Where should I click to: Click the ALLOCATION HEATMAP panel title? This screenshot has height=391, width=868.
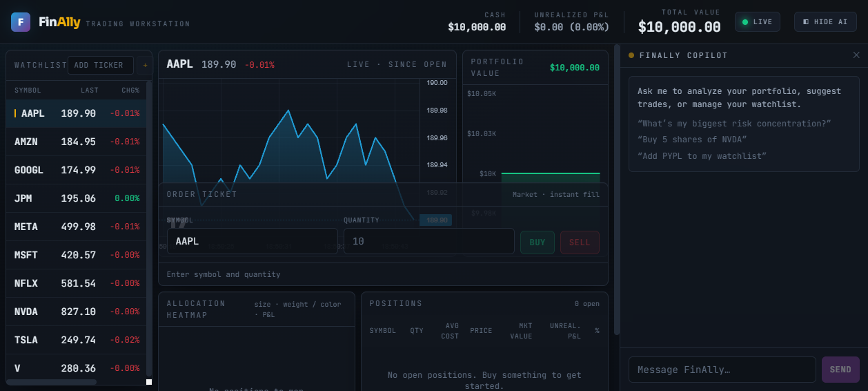coord(196,309)
